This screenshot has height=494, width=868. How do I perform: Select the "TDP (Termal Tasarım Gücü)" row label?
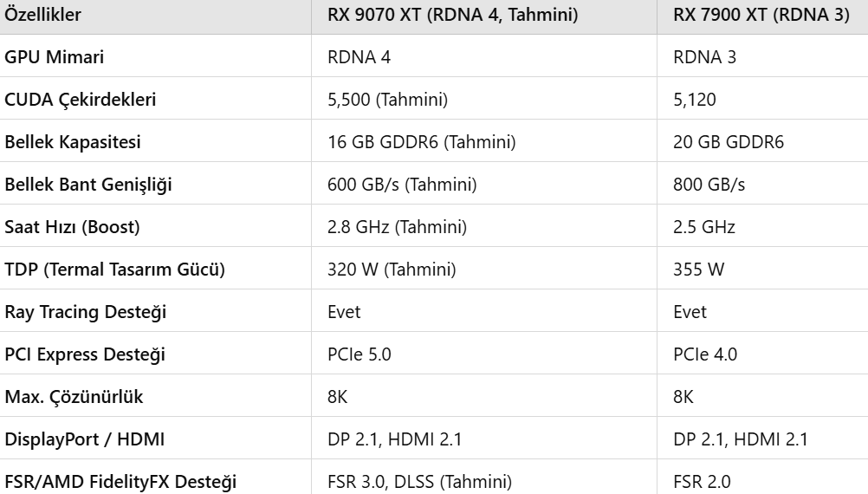114,270
